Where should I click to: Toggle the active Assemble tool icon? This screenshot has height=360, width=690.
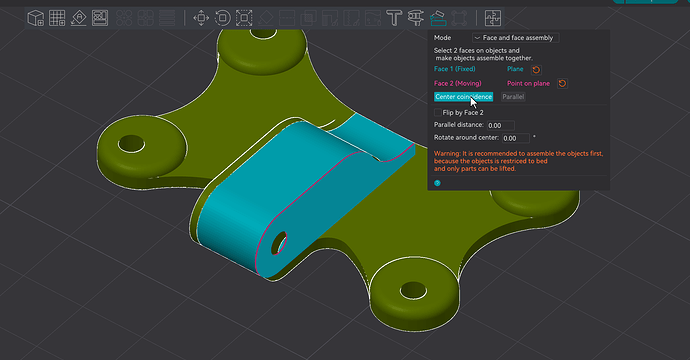click(x=437, y=18)
